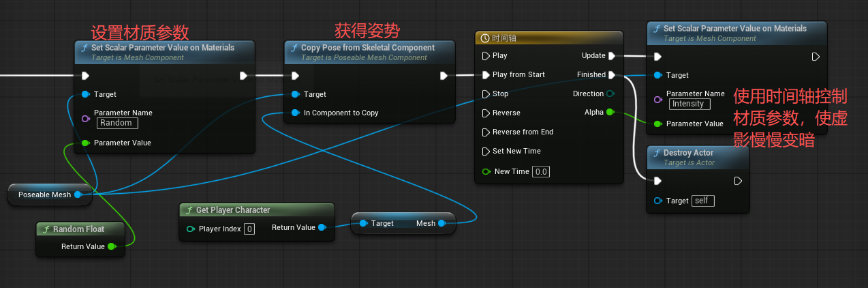Click the Destroy Actor input exec pin
This screenshot has height=288, width=868.
[x=657, y=181]
